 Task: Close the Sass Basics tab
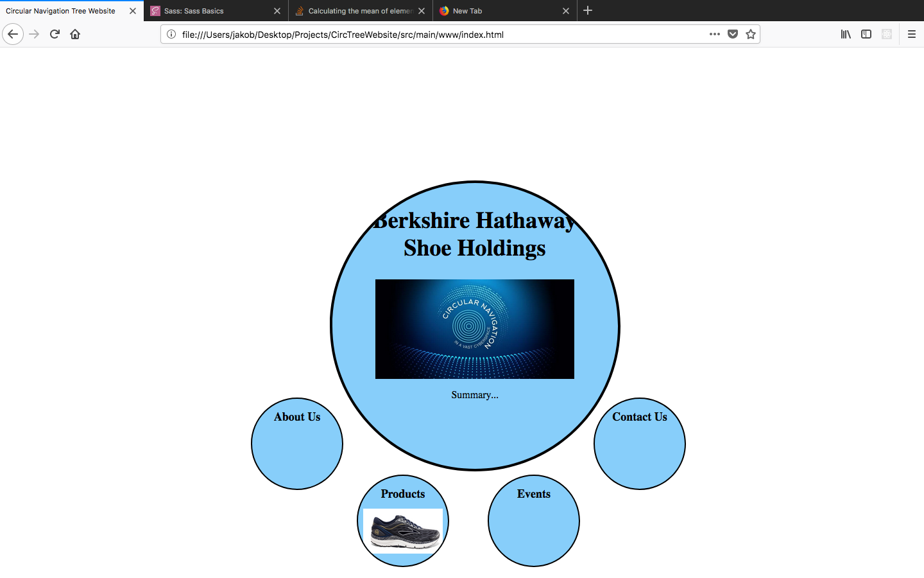tap(277, 11)
